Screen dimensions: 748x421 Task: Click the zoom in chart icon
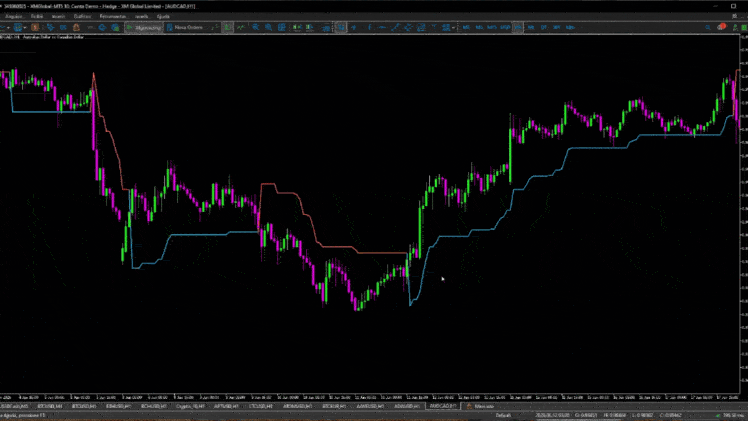pos(256,27)
